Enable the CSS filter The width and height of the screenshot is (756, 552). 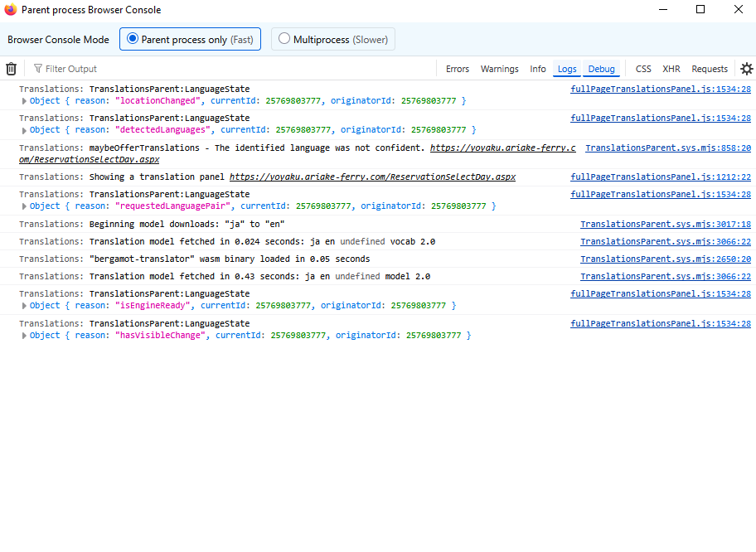point(643,69)
